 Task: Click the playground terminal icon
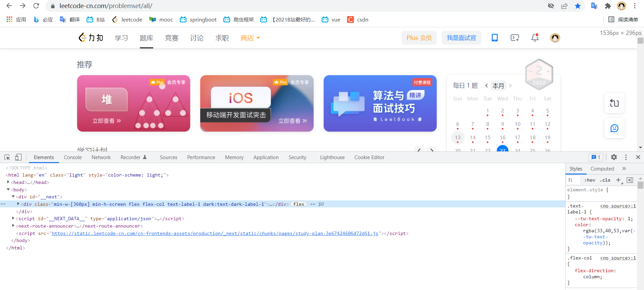point(515,38)
